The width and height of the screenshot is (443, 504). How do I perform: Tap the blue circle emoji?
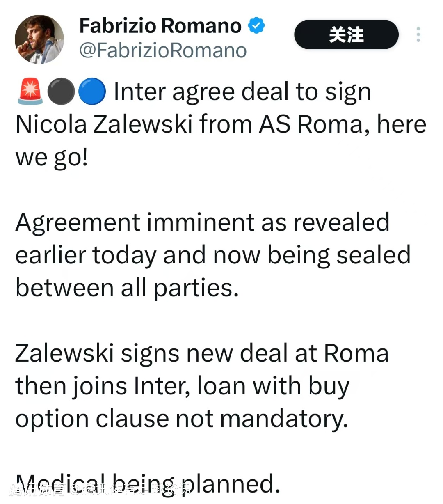pos(91,91)
